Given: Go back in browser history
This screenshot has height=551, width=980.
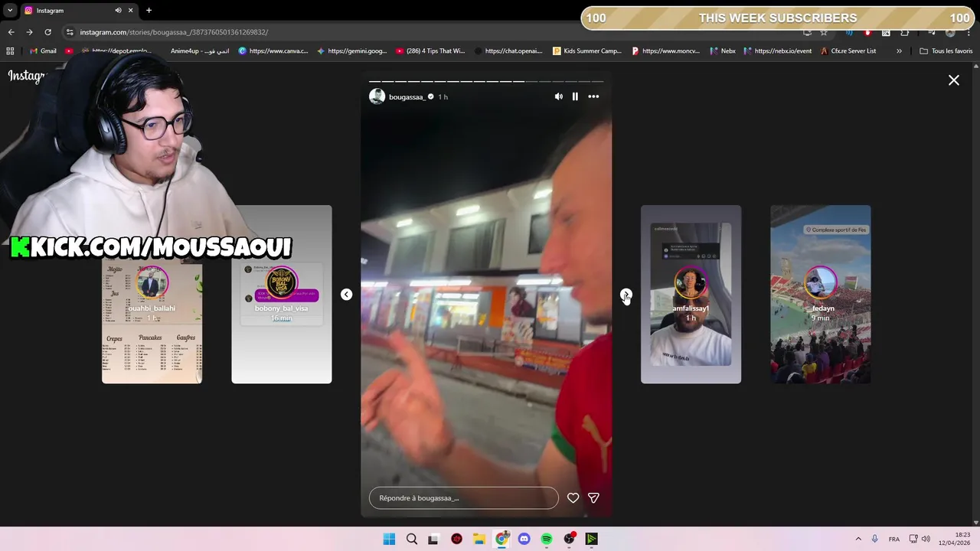Looking at the screenshot, I should 11,32.
